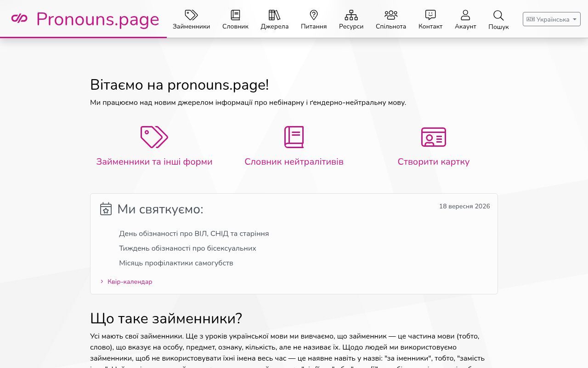The height and width of the screenshot is (368, 588).
Task: Open the Джерела books icon
Action: [274, 15]
